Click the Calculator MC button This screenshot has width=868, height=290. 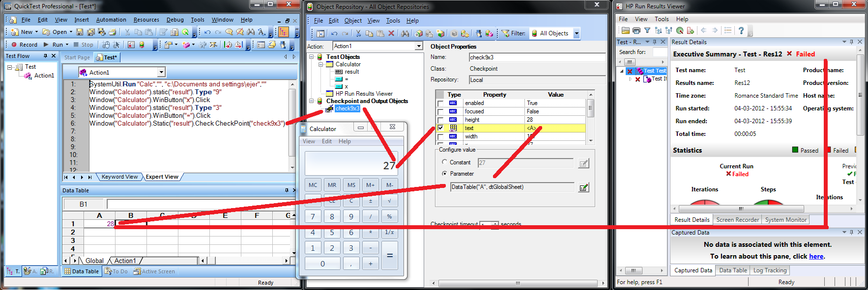(313, 185)
